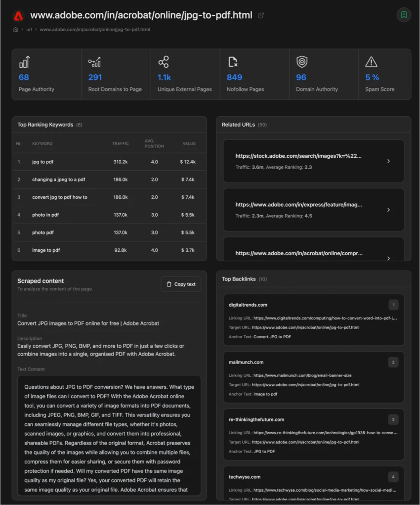Select the 'image to pdf' keyword row
Image resolution: width=420 pixels, height=505 pixels.
click(109, 250)
